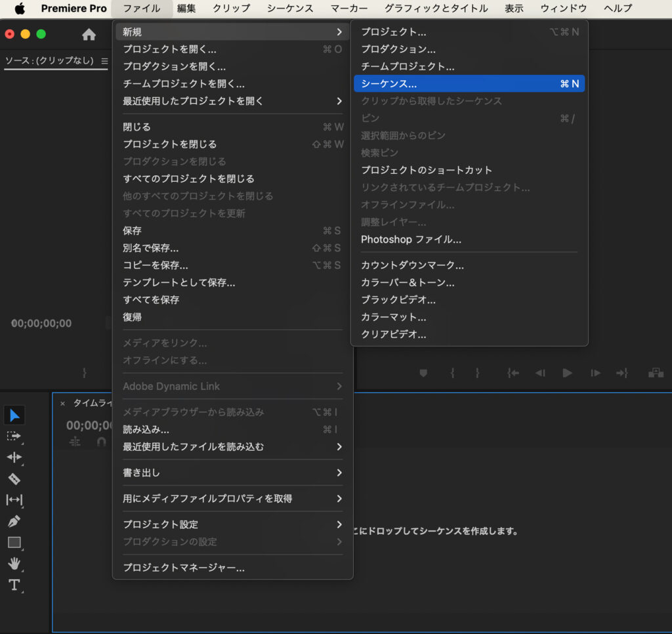Viewport: 672px width, 634px height.
Task: Expand the 新規 submenu arrow
Action: click(339, 32)
